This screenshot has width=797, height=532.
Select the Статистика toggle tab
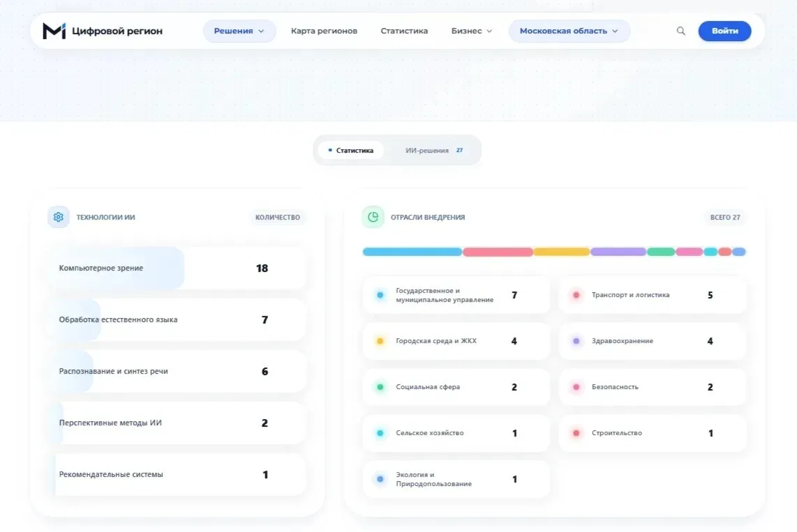click(351, 151)
